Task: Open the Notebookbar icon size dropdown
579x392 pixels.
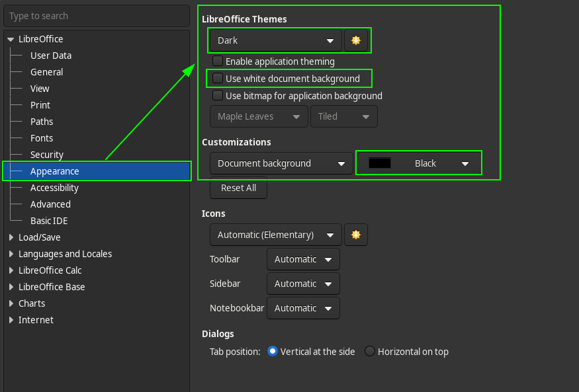Action: click(x=303, y=308)
